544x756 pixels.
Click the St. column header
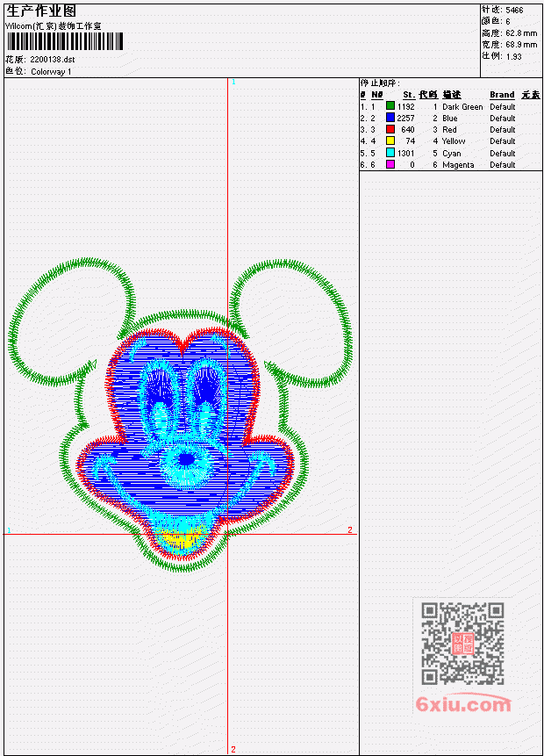(x=409, y=95)
